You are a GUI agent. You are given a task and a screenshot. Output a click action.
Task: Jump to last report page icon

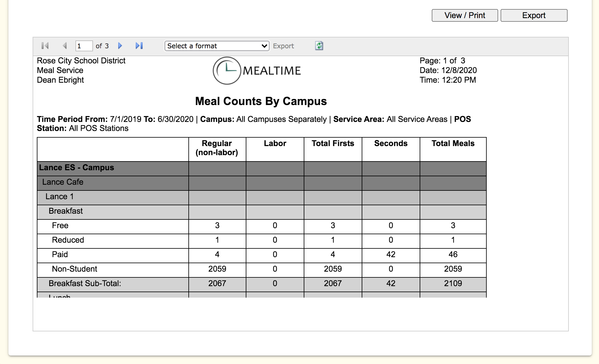pyautogui.click(x=139, y=46)
